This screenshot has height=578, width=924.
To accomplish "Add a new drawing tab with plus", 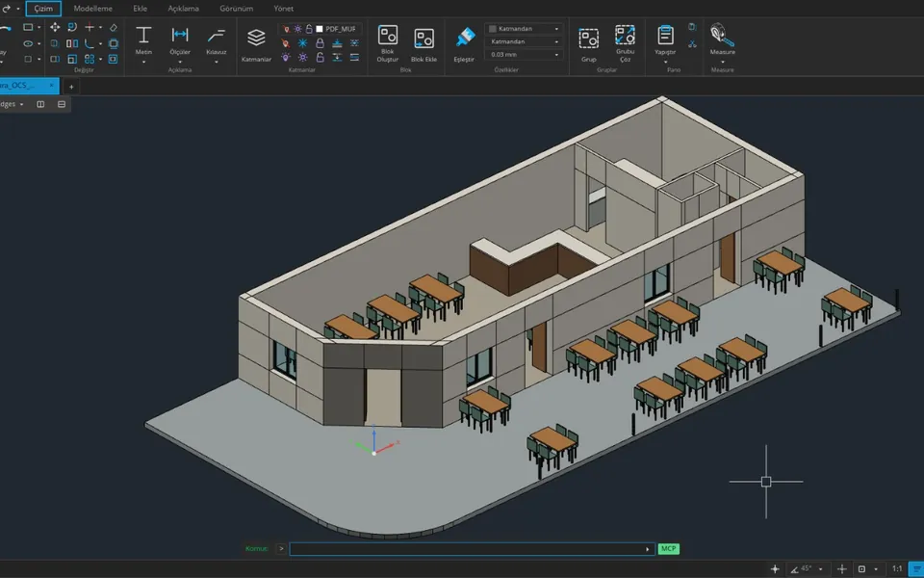I will [x=70, y=87].
